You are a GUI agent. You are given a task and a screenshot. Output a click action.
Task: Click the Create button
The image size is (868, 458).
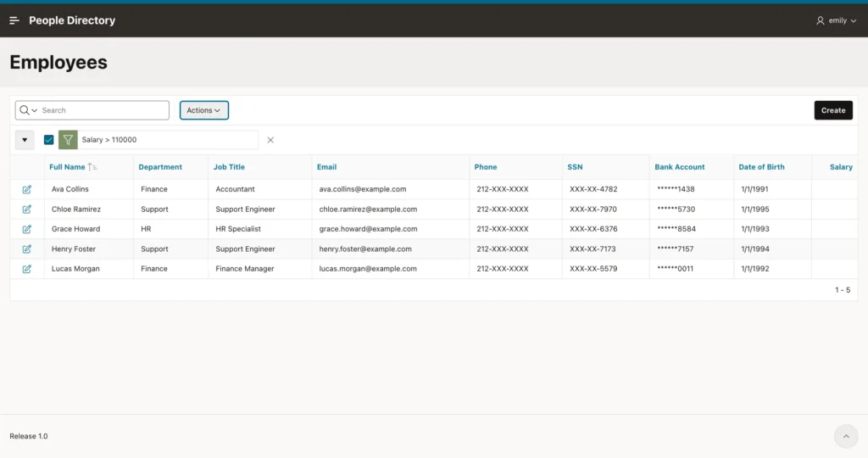coord(833,110)
